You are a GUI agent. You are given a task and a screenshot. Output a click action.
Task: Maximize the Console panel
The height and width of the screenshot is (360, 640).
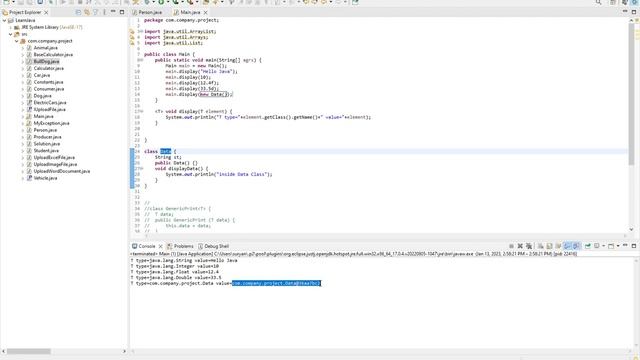click(634, 246)
